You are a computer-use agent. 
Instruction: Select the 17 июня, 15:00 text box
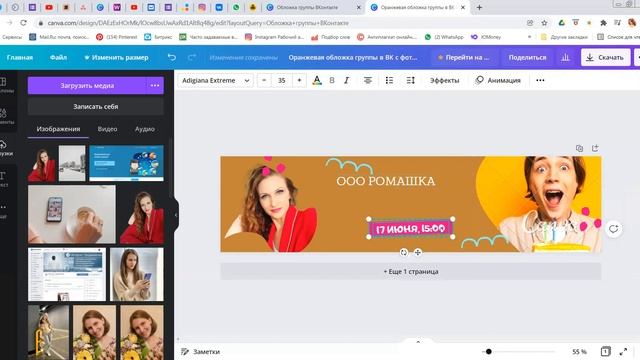(x=411, y=229)
